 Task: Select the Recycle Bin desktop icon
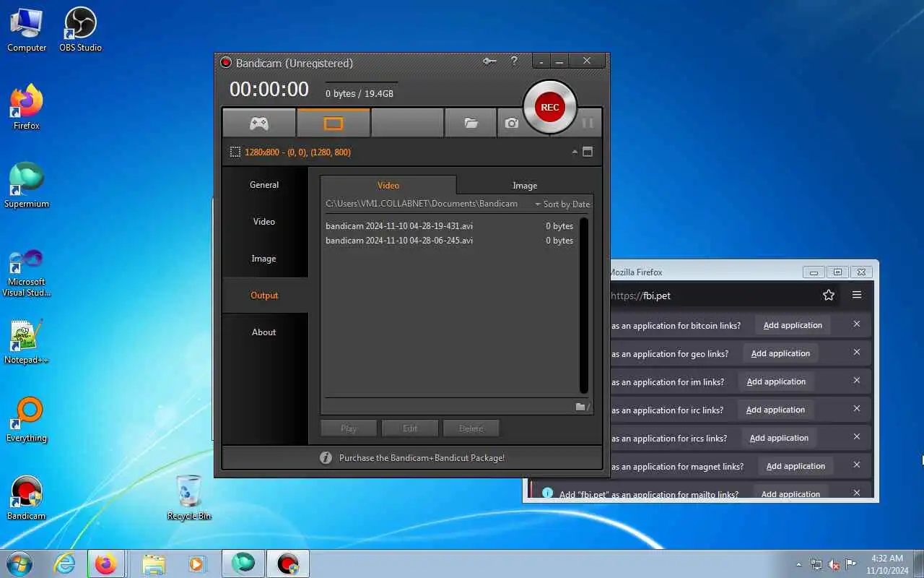coord(189,498)
